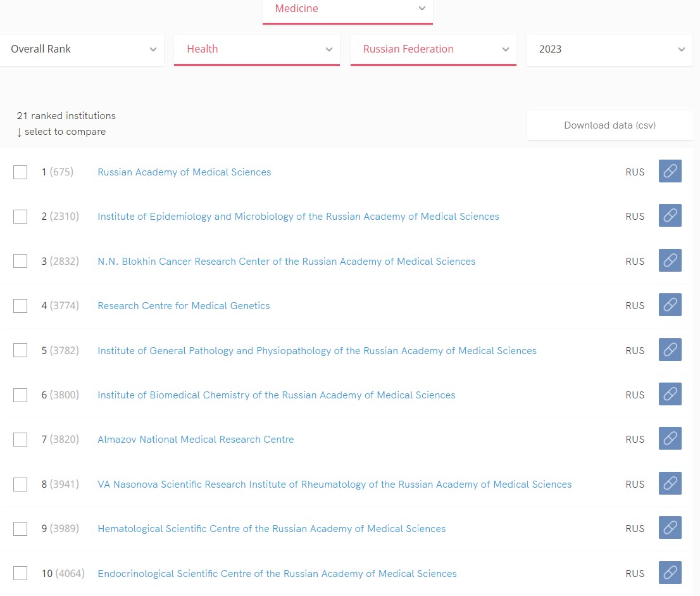Open the Health sector dropdown
This screenshot has width=700, height=596.
(256, 49)
